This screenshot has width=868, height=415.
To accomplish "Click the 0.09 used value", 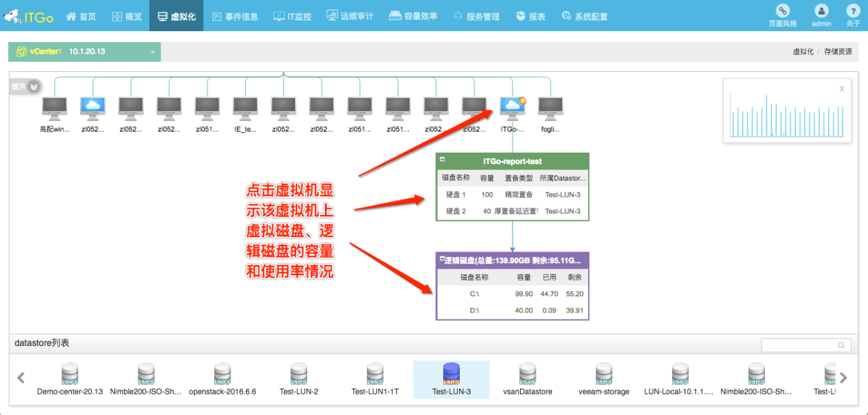I will coord(549,311).
